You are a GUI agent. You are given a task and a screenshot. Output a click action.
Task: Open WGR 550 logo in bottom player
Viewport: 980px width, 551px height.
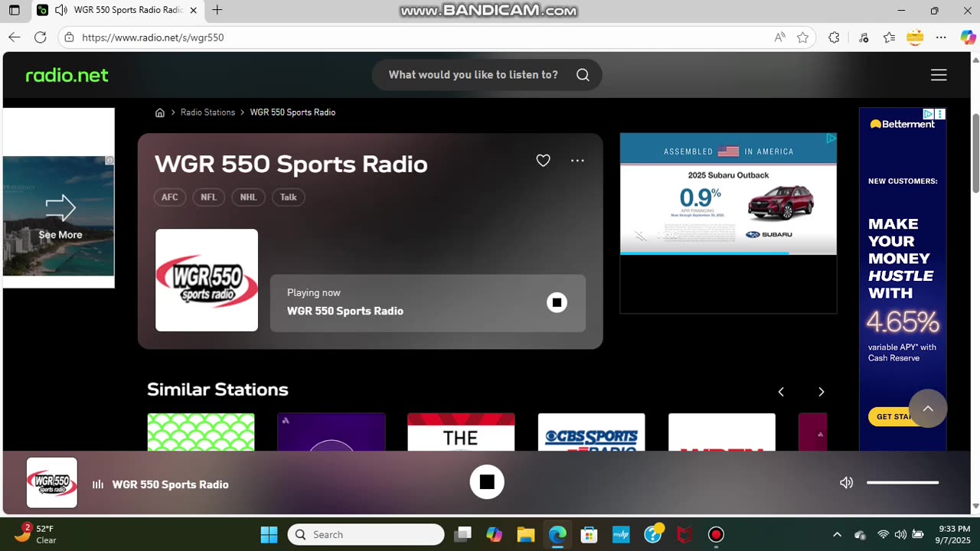(x=52, y=483)
